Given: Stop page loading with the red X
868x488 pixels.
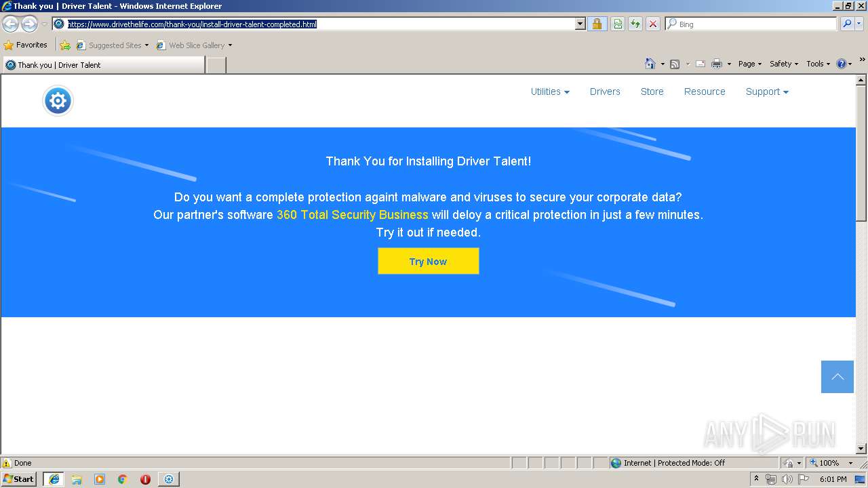Looking at the screenshot, I should [x=653, y=24].
